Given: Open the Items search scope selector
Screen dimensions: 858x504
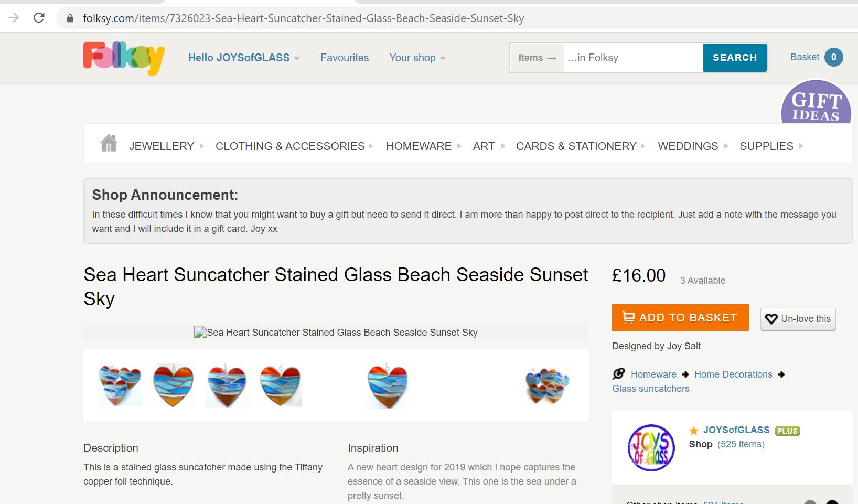Looking at the screenshot, I should [x=537, y=58].
